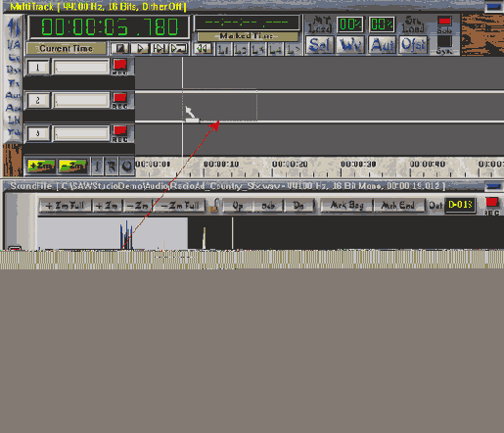The width and height of the screenshot is (504, 433).
Task: Click the track 1 name field
Action: (81, 68)
